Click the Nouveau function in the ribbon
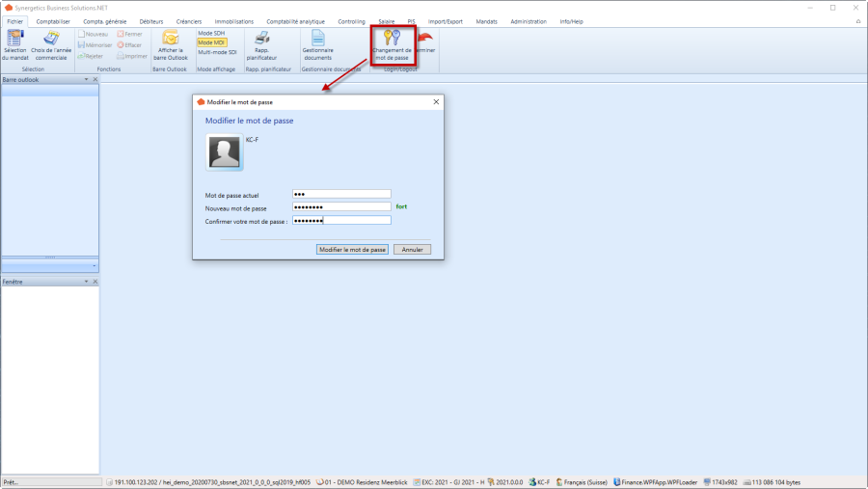The width and height of the screenshot is (868, 489). click(x=93, y=34)
